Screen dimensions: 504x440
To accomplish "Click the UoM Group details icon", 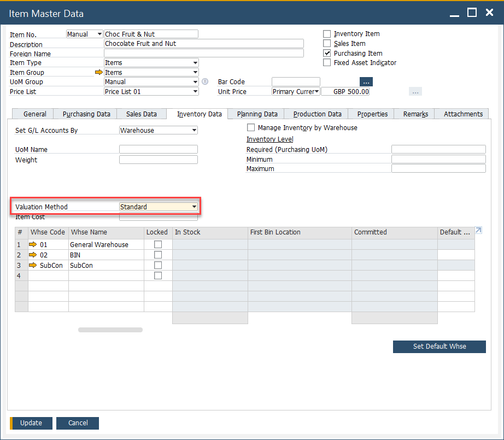I will coord(205,82).
